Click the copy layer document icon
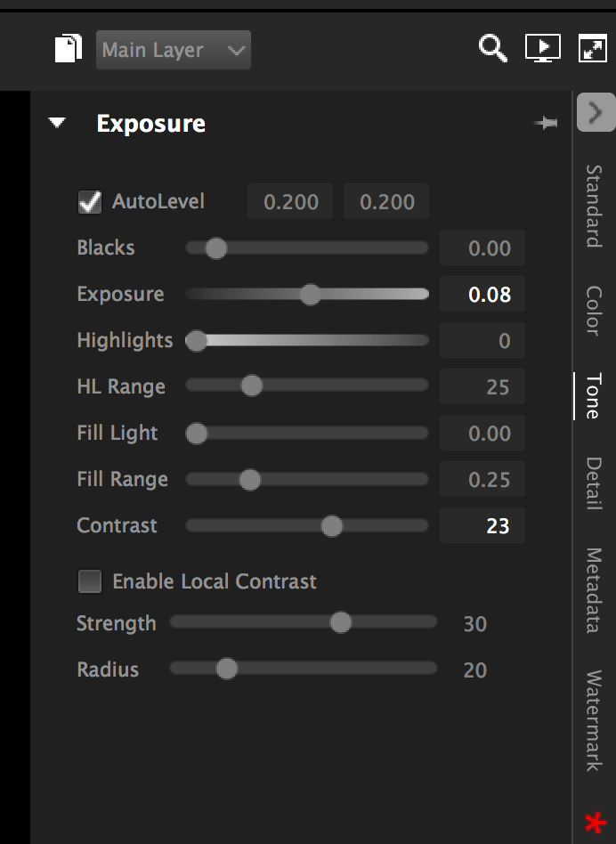616x844 pixels. [x=69, y=49]
